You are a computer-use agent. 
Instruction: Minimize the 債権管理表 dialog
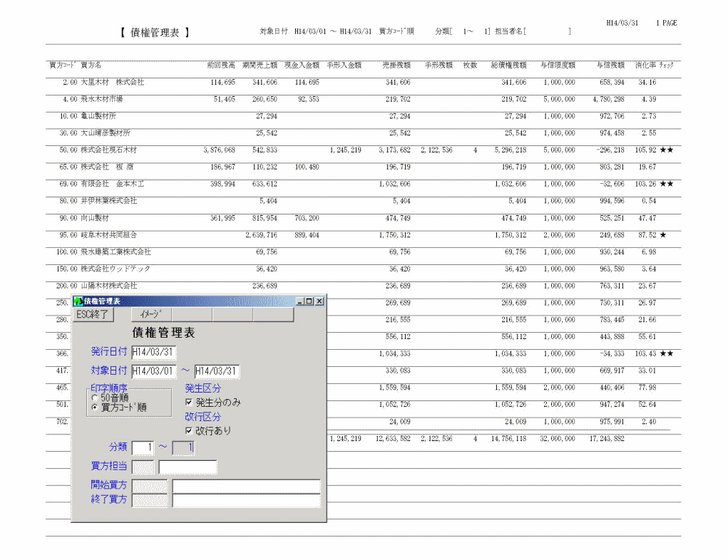300,301
